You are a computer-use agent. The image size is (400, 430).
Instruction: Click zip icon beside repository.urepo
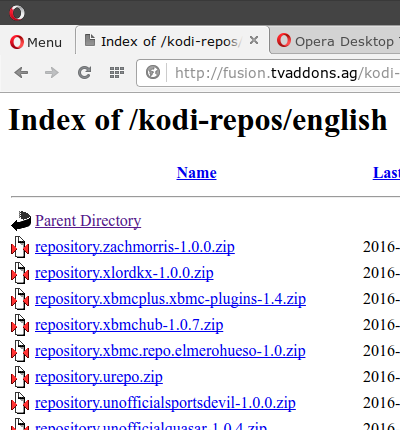tap(20, 377)
